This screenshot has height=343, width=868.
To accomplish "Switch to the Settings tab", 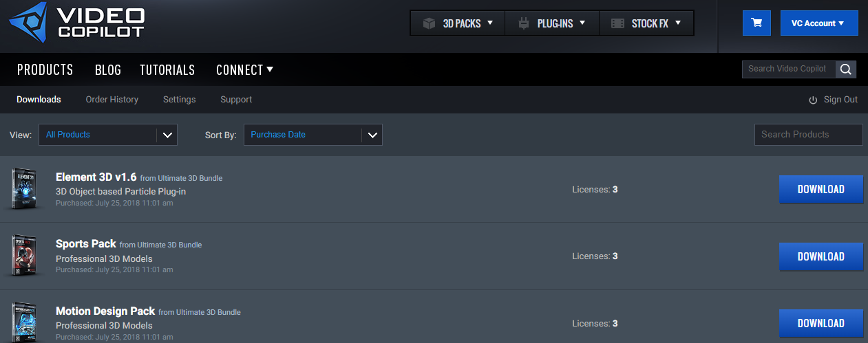I will pos(180,100).
